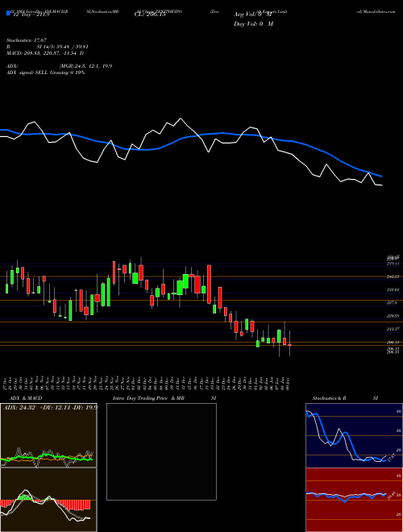Click the MACD histogram panel with red bars

tap(48, 500)
